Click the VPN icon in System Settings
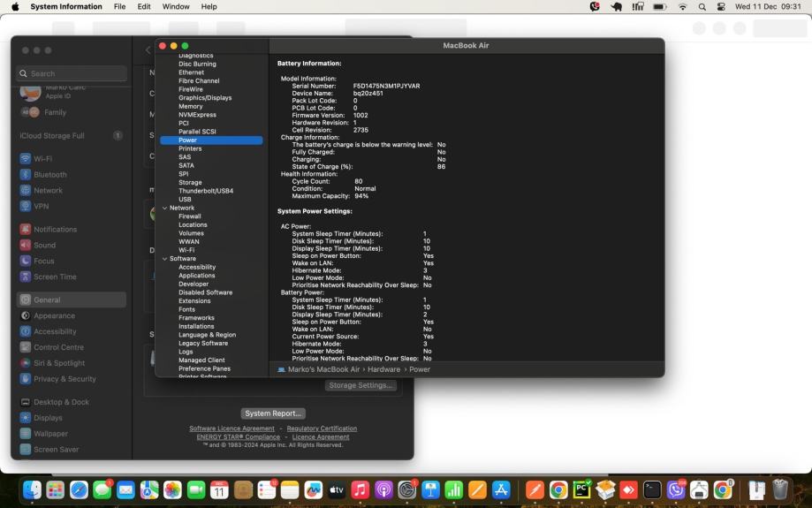This screenshot has width=812, height=508. [26, 206]
